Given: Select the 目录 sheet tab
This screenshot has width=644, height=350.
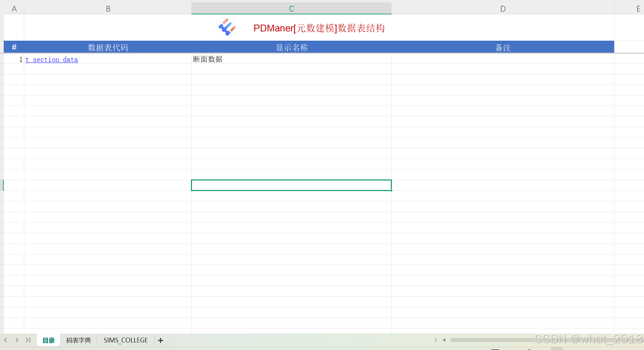Looking at the screenshot, I should [x=48, y=340].
